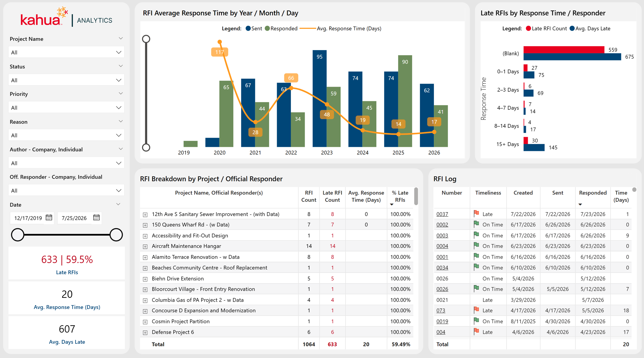Sort RFI Log by Timeliness column header
This screenshot has height=358, width=644.
click(x=488, y=193)
